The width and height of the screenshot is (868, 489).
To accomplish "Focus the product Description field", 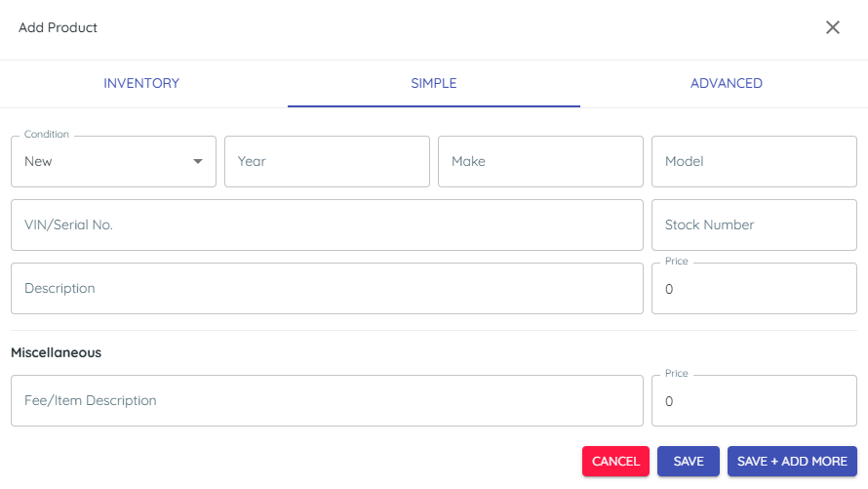I will pyautogui.click(x=327, y=289).
